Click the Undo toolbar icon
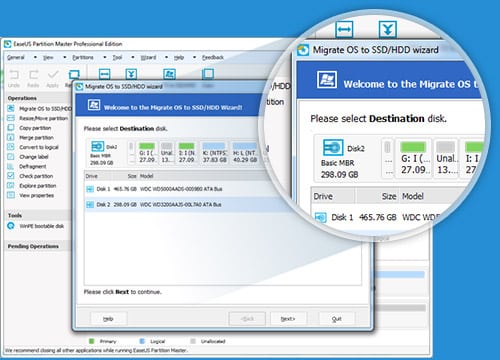500x360 pixels. pos(14,75)
